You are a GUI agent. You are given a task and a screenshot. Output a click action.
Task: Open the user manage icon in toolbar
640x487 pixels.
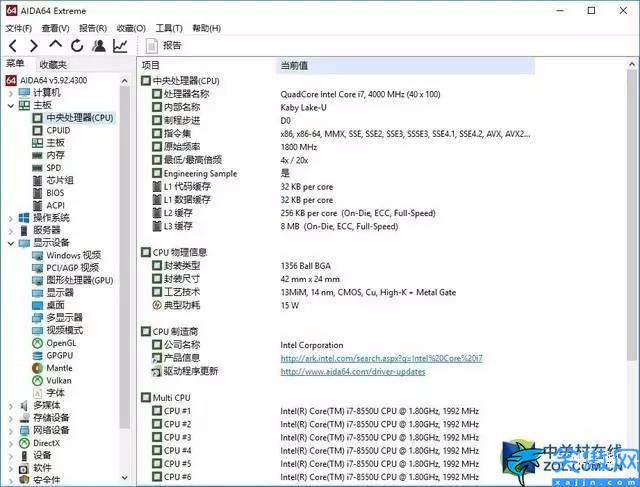[98, 46]
